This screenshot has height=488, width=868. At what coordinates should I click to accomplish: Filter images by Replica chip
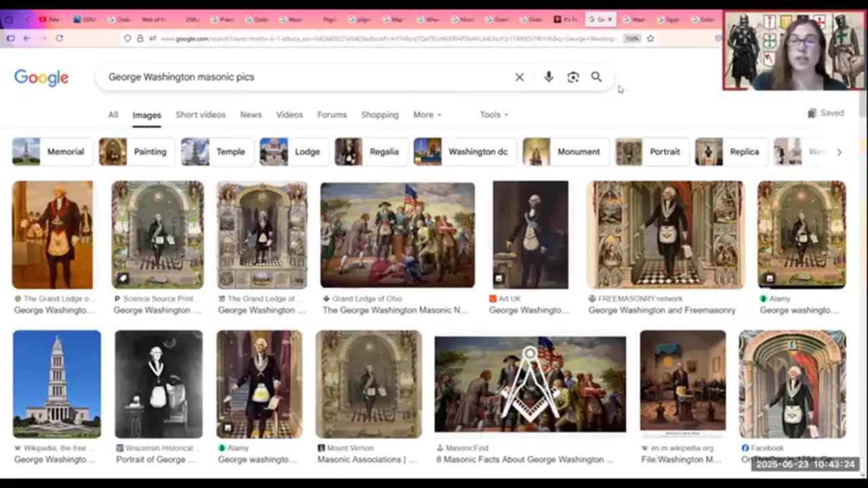[731, 152]
